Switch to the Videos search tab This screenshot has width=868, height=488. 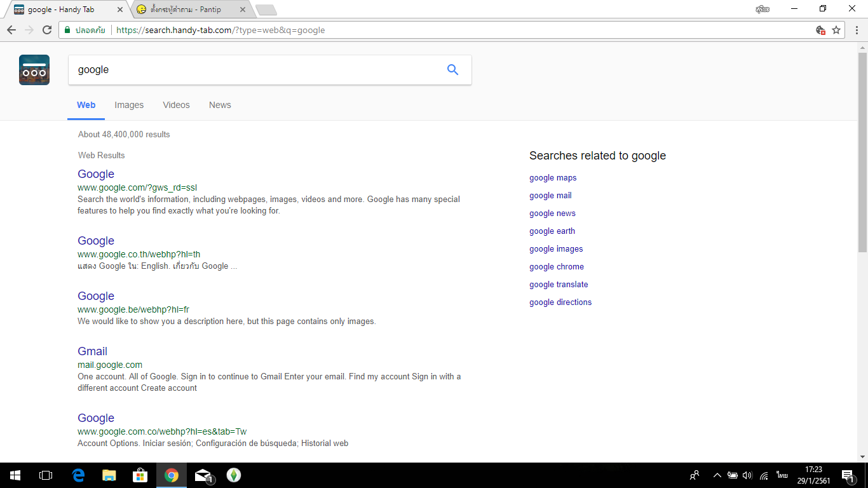click(176, 105)
